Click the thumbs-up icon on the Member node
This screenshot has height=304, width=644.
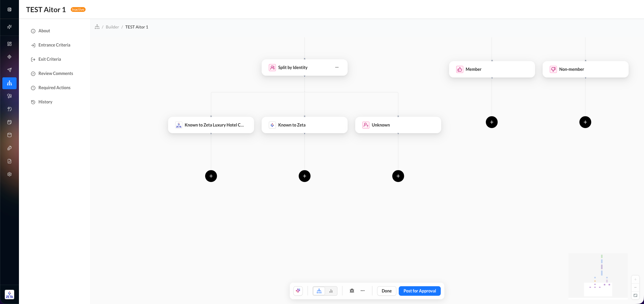point(460,69)
